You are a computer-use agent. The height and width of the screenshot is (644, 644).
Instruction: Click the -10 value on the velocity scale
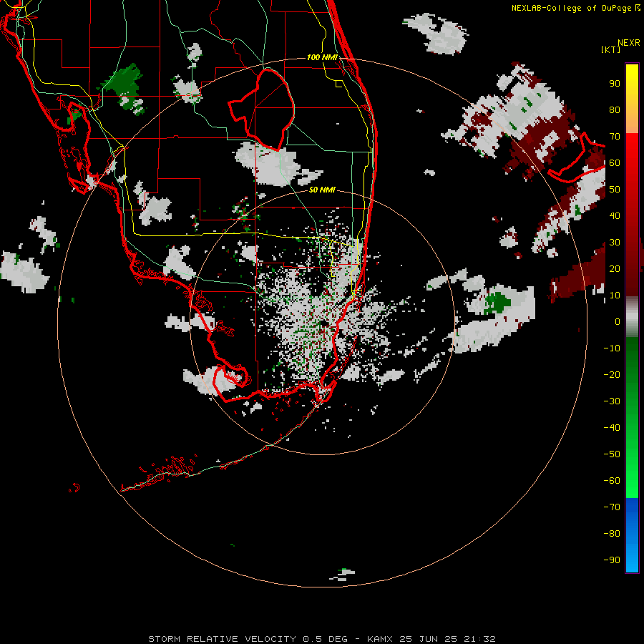tap(612, 348)
